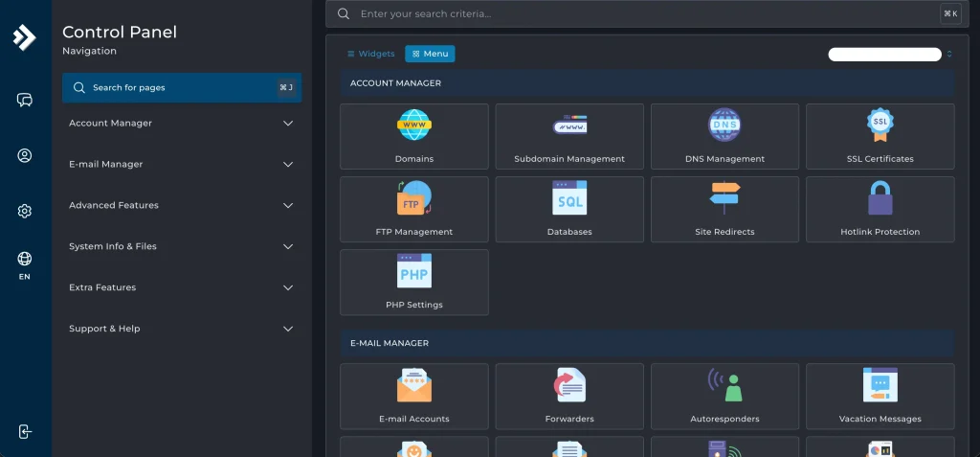
Task: Switch to the Widgets view tab
Action: click(x=371, y=54)
